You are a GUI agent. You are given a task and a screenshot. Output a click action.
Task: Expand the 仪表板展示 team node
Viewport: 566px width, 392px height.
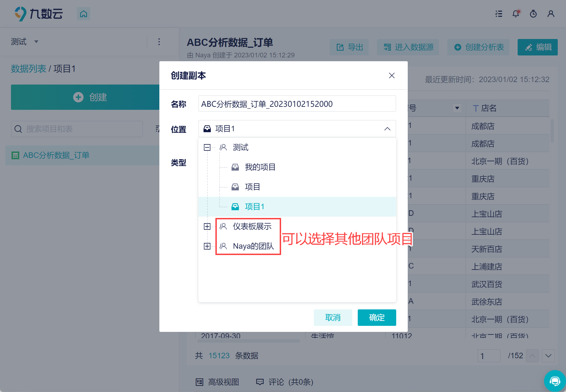[x=207, y=226]
